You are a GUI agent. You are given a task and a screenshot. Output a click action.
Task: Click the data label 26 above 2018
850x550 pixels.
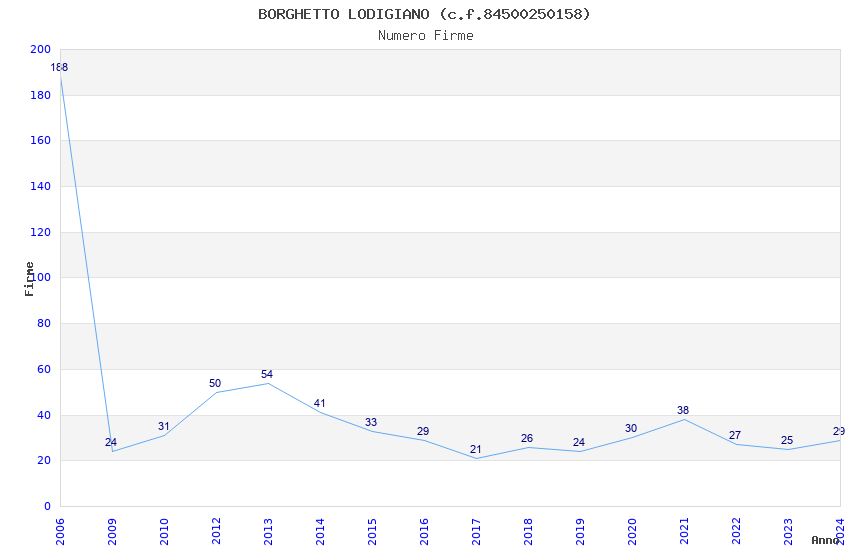tap(527, 438)
